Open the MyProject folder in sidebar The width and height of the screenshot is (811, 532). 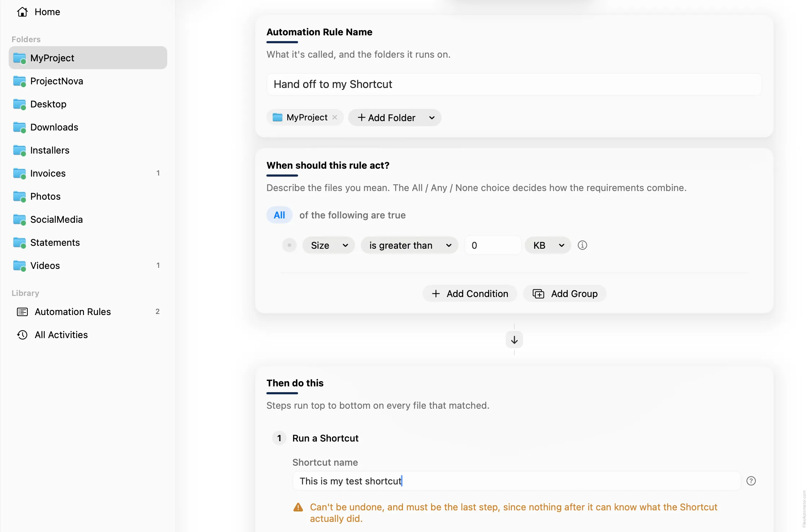(x=88, y=58)
